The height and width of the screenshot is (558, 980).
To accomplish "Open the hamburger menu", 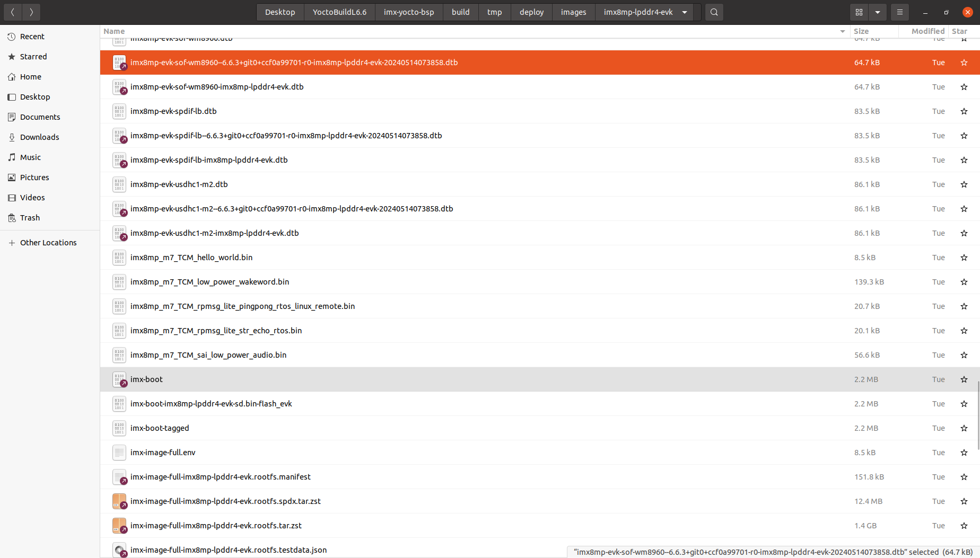I will coord(899,12).
